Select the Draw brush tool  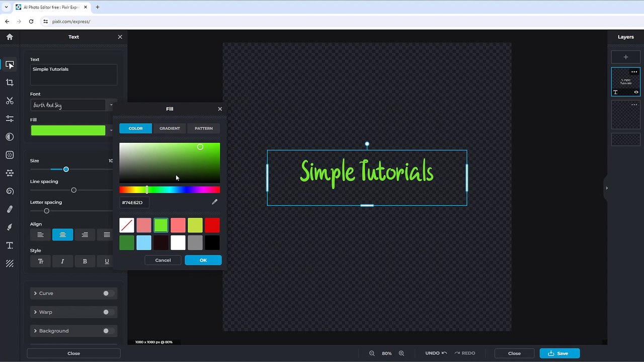click(10, 227)
